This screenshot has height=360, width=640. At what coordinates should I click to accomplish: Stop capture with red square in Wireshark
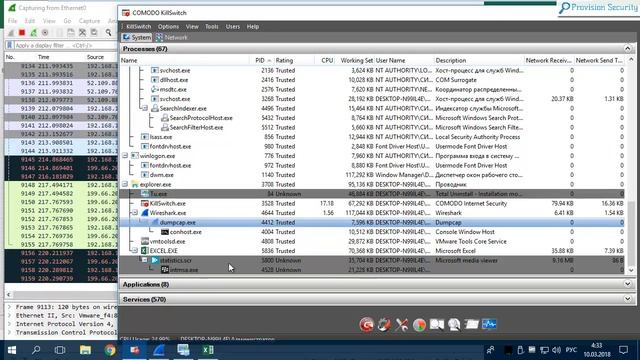click(22, 33)
